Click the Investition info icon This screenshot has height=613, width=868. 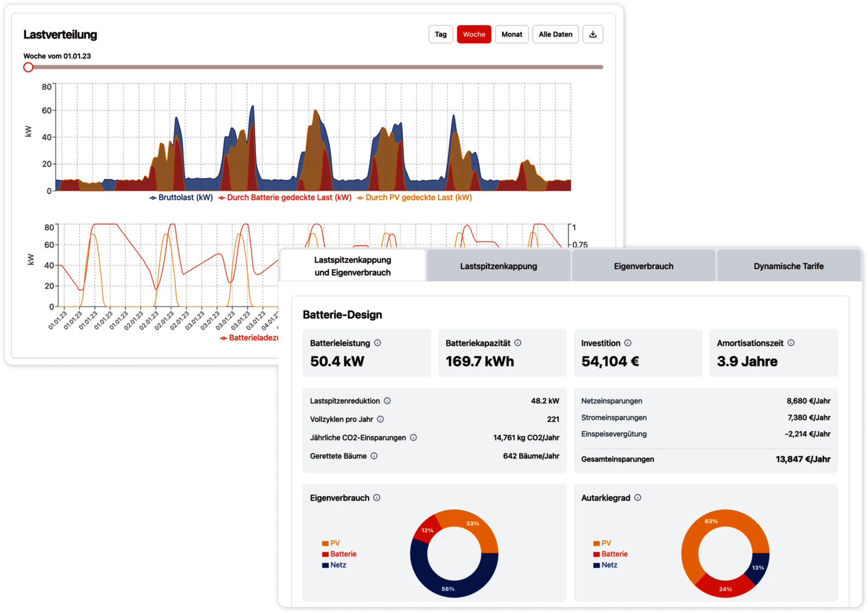628,343
